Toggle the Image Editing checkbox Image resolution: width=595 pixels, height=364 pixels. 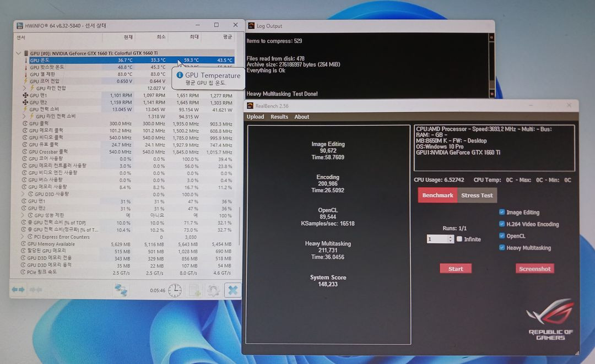[502, 212]
